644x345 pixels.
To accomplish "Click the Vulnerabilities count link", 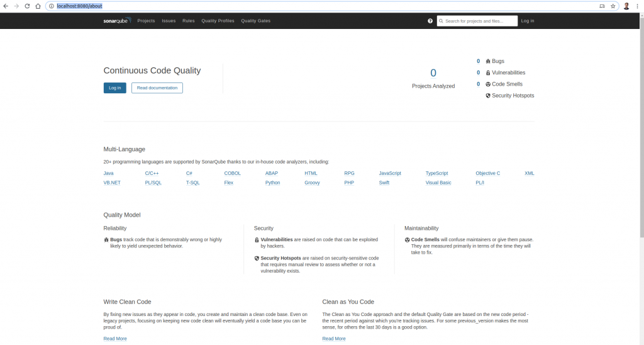I will pyautogui.click(x=478, y=73).
